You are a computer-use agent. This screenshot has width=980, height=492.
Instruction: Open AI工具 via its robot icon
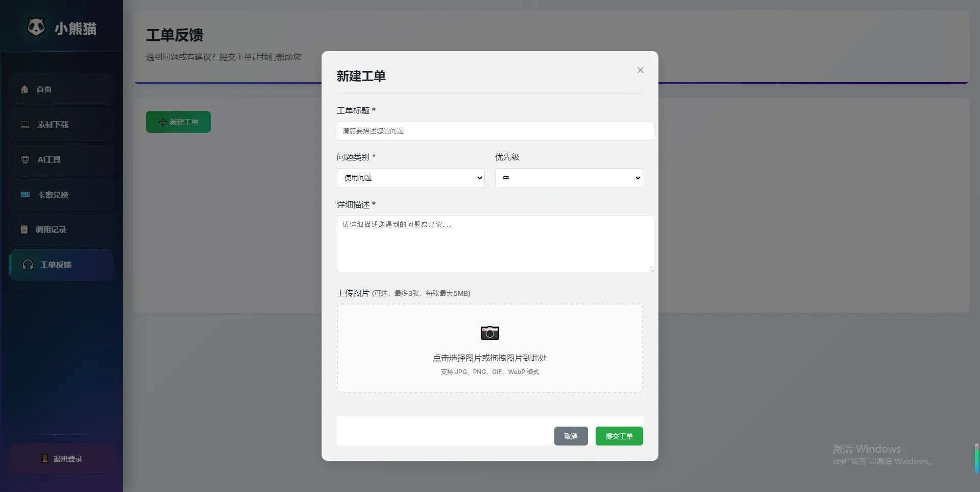point(25,159)
